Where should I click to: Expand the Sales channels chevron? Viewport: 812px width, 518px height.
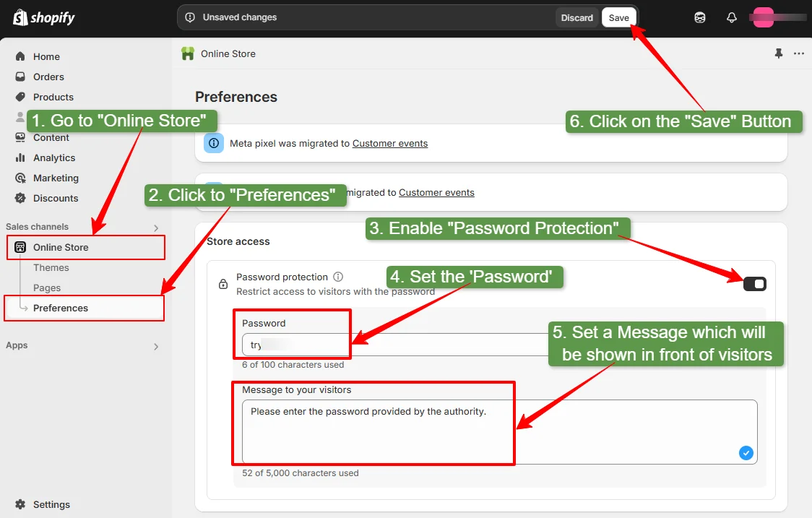[x=156, y=228]
